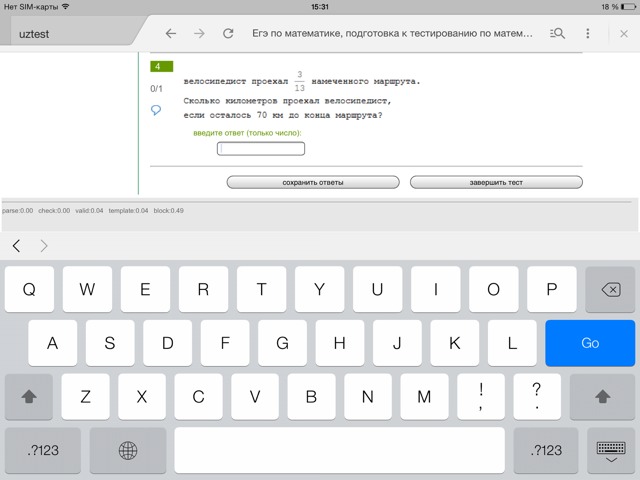The width and height of the screenshot is (640, 480).
Task: Click the "завершить тест" button
Action: (x=496, y=183)
